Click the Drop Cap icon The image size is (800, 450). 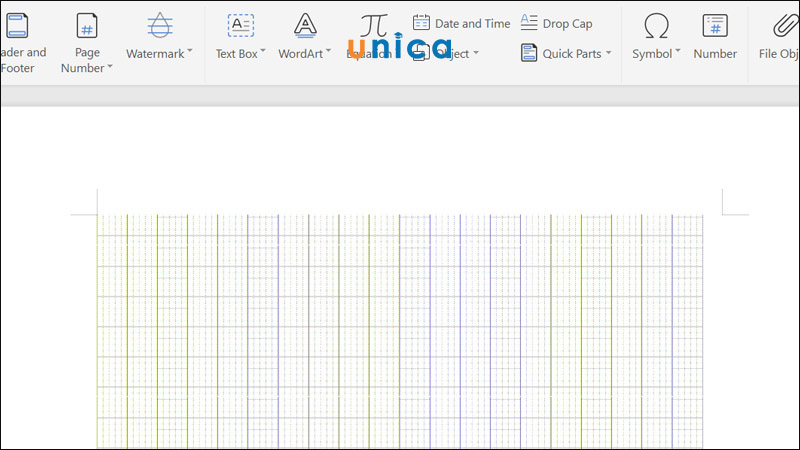click(529, 22)
